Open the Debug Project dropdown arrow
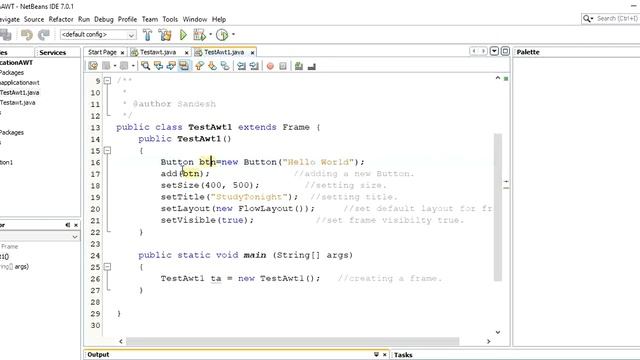The image size is (640, 360). (211, 35)
